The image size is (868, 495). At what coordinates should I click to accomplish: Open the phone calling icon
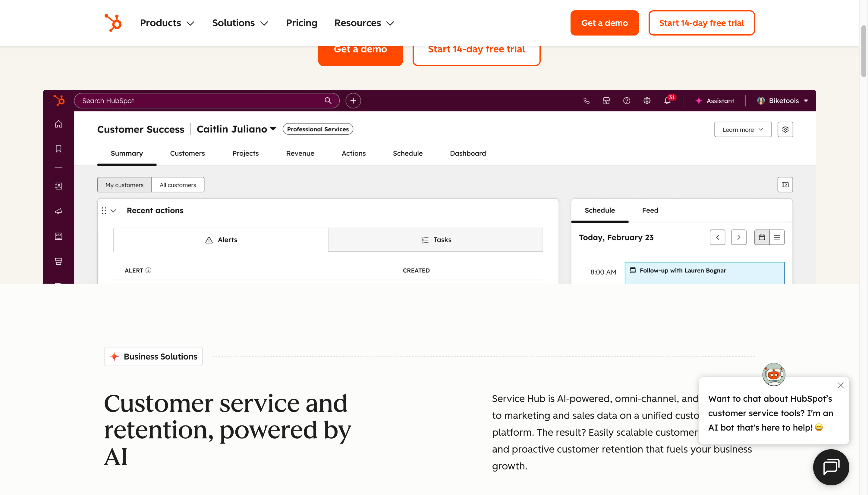[x=586, y=101]
